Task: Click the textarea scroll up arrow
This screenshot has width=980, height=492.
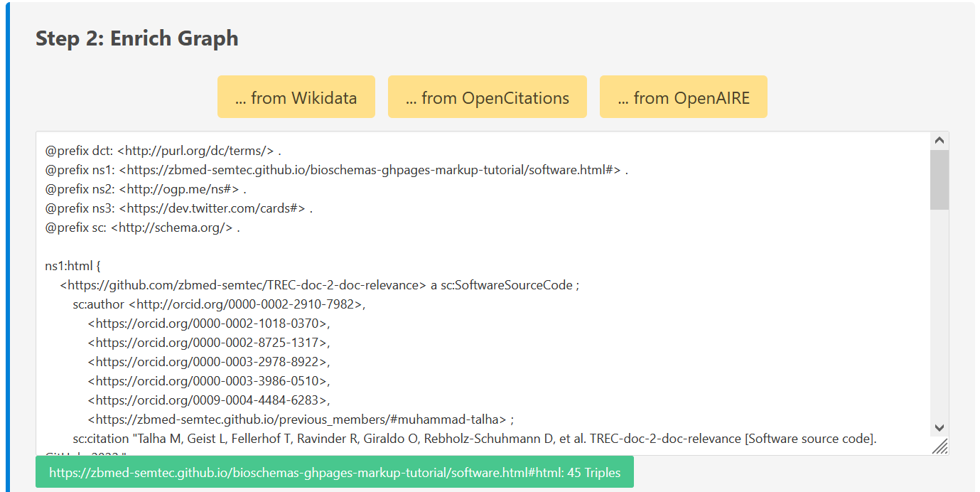Action: point(939,141)
